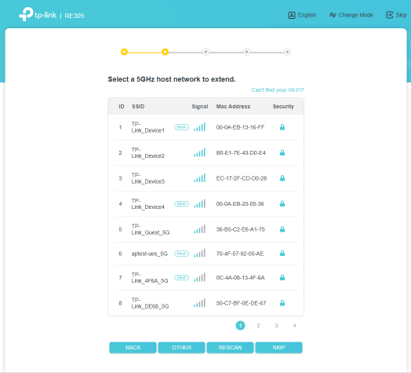Click the MAC address in TP-Link_Guest_5G row
This screenshot has height=373, width=411.
pyautogui.click(x=241, y=229)
